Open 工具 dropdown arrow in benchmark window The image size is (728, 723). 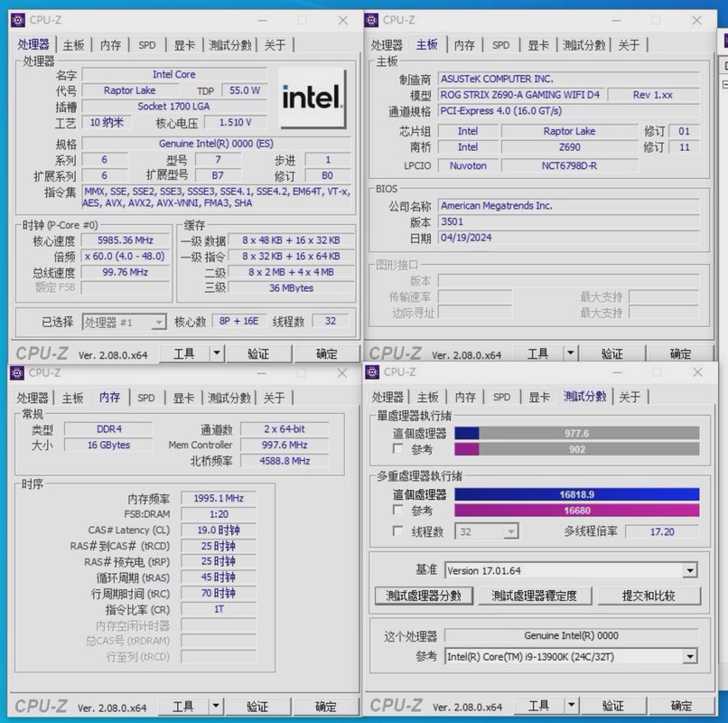(571, 705)
